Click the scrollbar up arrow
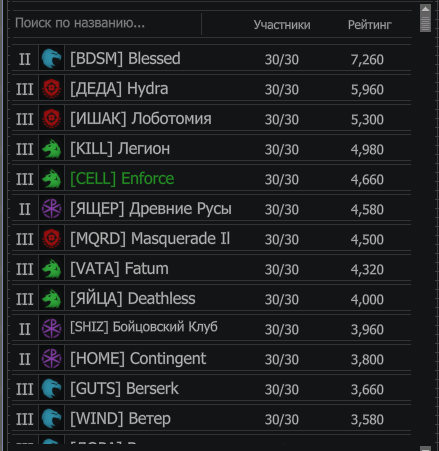 point(425,9)
